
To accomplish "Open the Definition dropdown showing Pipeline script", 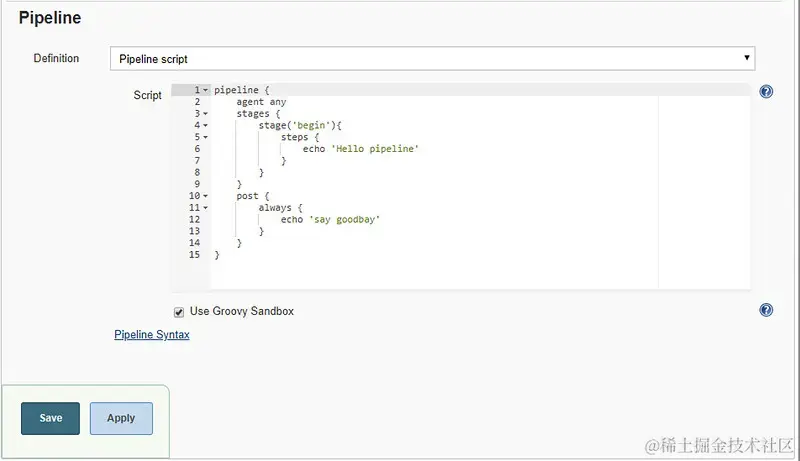I will click(x=432, y=59).
